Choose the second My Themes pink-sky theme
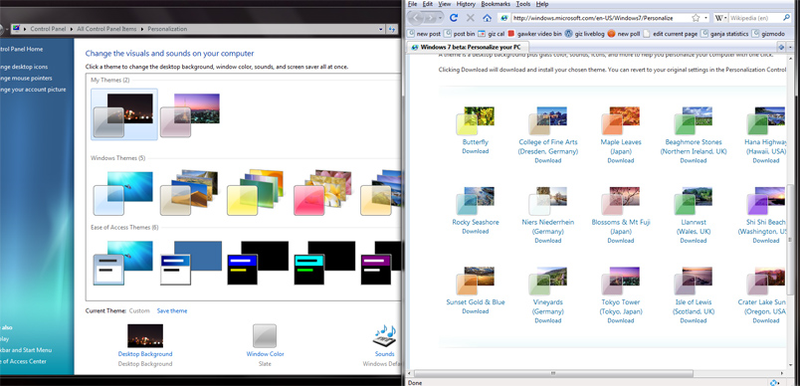This screenshot has width=800, height=386. coord(190,115)
